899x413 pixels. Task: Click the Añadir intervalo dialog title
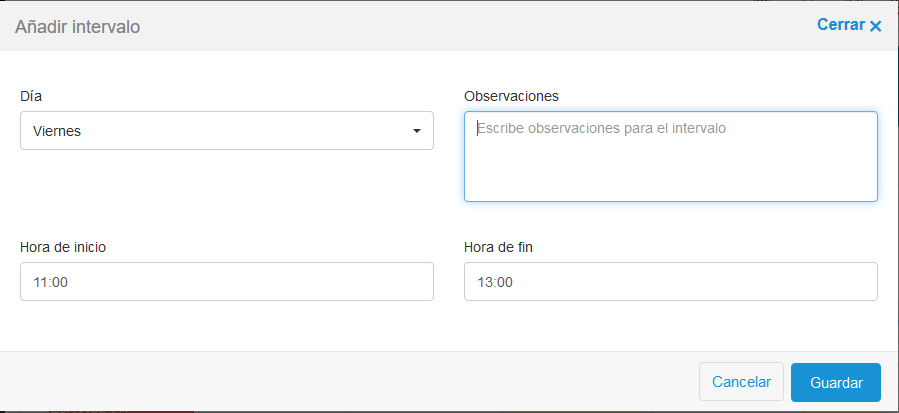[x=77, y=27]
